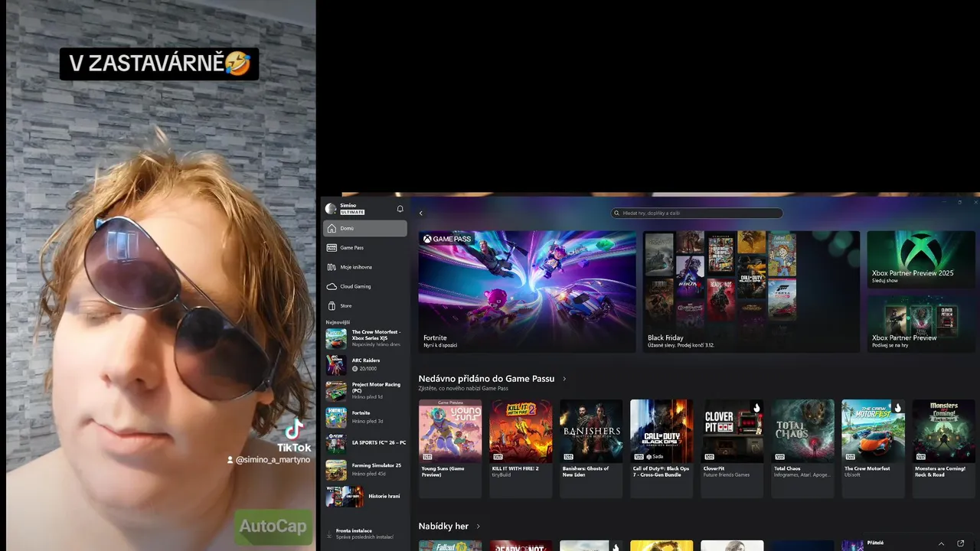Click the Přátelé friends label

pos(875,543)
